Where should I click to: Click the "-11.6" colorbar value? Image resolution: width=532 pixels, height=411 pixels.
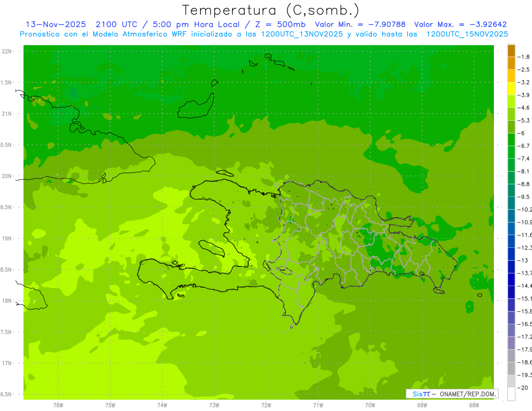524,235
